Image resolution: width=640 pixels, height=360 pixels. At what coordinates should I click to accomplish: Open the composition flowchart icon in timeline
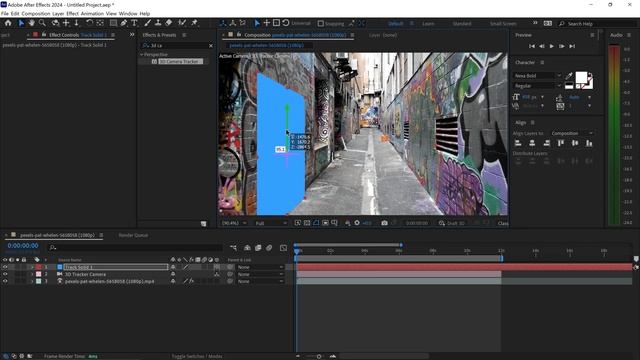pyautogui.click(x=233, y=248)
